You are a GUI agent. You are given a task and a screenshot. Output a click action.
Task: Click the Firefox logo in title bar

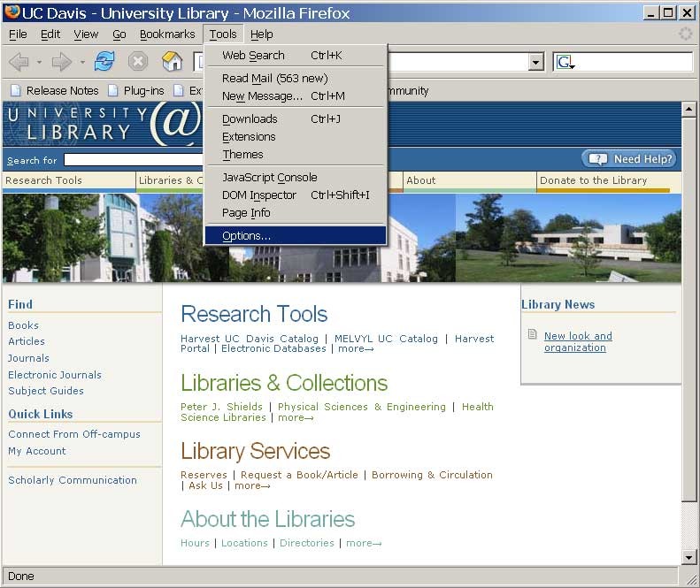(x=12, y=12)
